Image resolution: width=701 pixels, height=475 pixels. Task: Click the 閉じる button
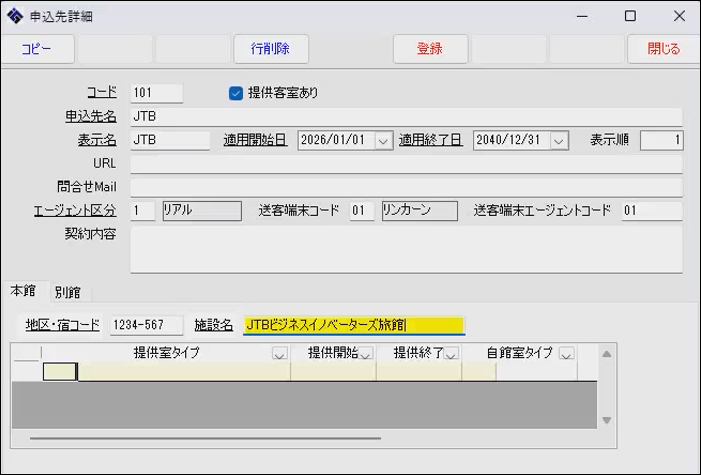pos(663,49)
